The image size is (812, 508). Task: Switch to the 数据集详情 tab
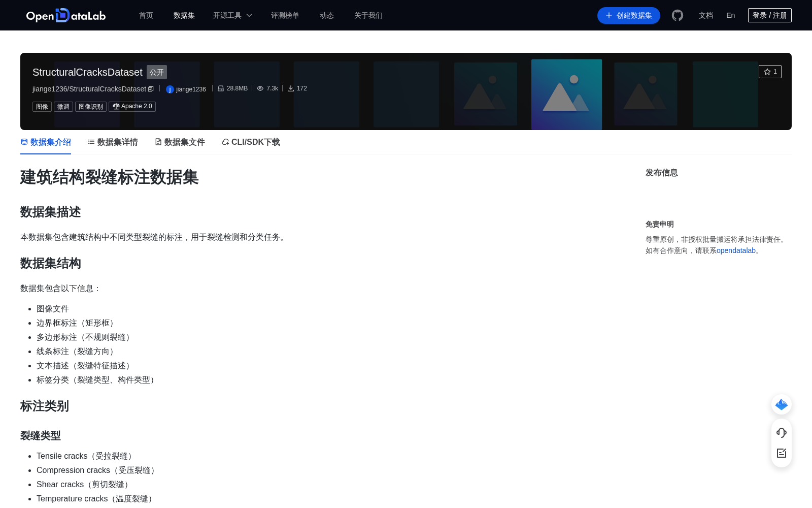(113, 142)
